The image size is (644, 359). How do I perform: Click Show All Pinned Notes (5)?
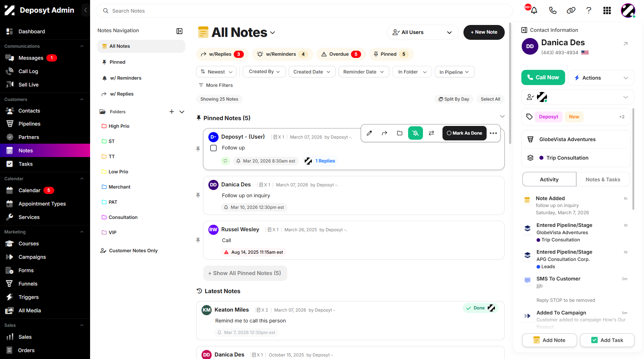[245, 273]
